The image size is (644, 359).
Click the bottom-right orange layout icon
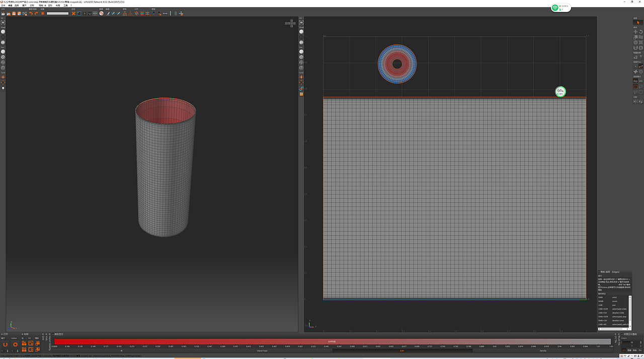pyautogui.click(x=37, y=349)
